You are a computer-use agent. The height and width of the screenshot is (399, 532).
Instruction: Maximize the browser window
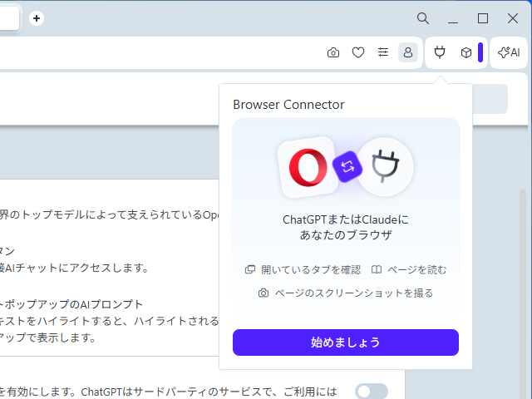coord(483,18)
